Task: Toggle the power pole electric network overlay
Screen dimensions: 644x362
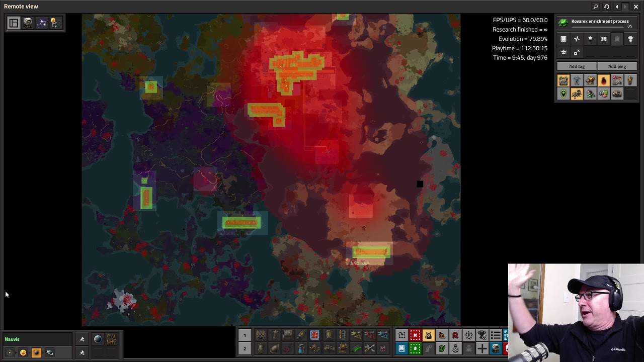Action: click(x=577, y=80)
